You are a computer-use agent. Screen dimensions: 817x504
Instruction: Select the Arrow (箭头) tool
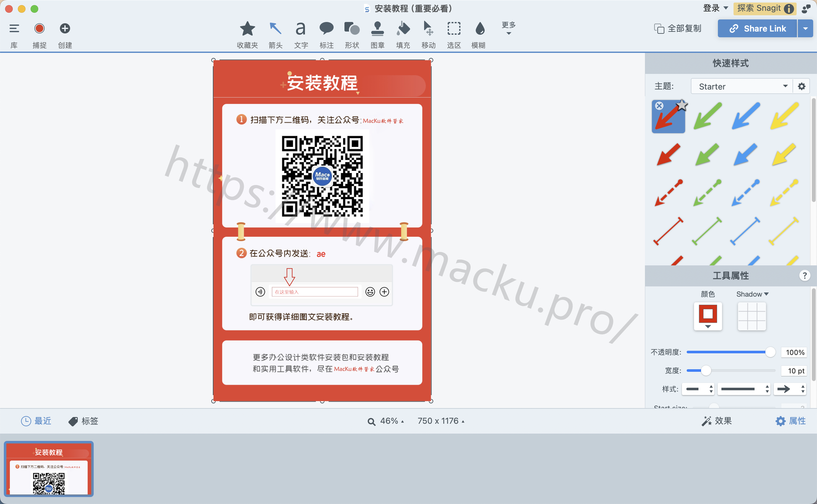275,29
